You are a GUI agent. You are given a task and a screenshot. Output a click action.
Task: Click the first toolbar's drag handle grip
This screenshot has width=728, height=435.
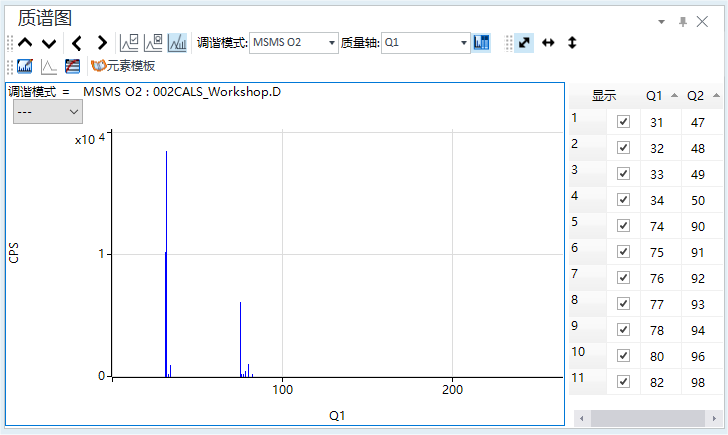point(10,43)
